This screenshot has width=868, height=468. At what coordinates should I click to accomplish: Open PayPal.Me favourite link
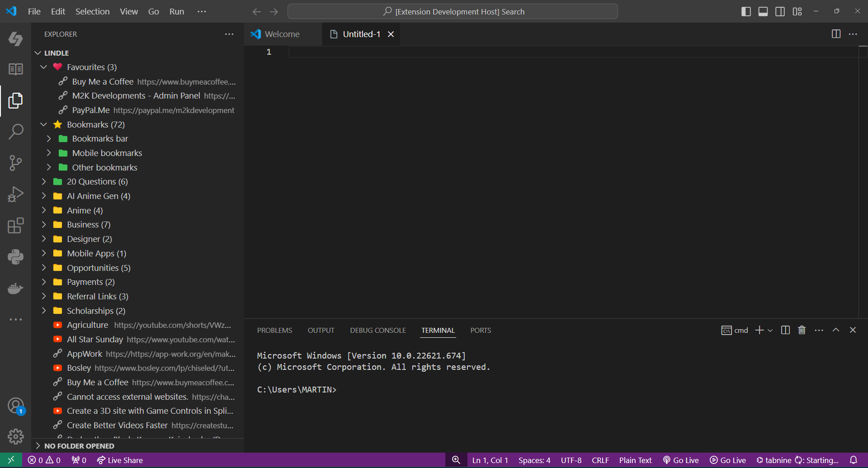click(137, 110)
